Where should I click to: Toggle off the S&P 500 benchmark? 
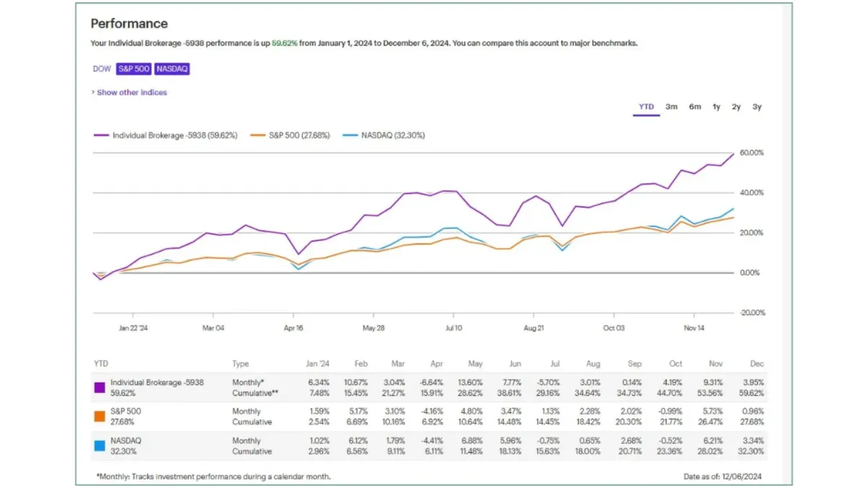[133, 69]
